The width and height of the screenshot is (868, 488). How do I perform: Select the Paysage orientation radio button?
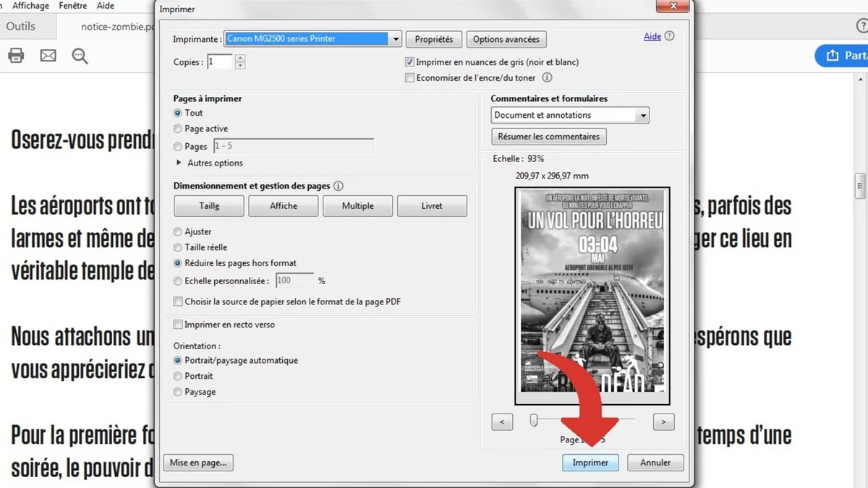point(178,392)
